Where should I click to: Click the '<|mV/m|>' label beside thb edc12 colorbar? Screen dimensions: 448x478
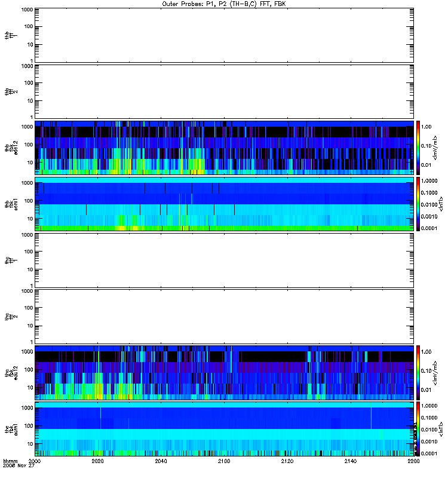435,148
